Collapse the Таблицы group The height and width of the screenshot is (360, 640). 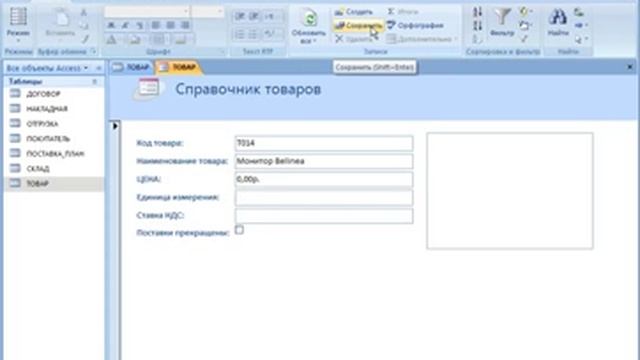pos(94,82)
